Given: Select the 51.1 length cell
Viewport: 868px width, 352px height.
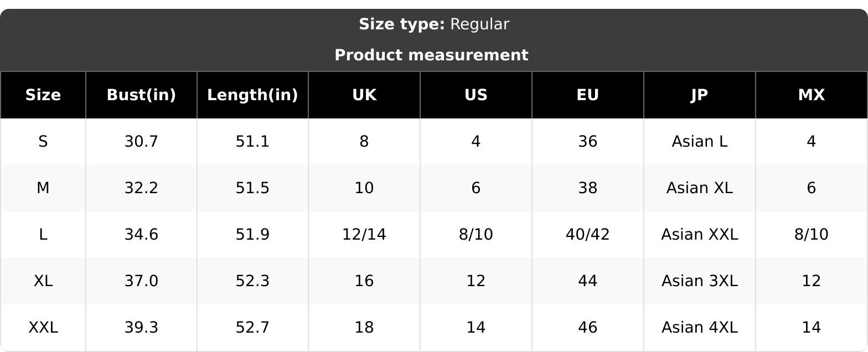Looking at the screenshot, I should [x=252, y=142].
